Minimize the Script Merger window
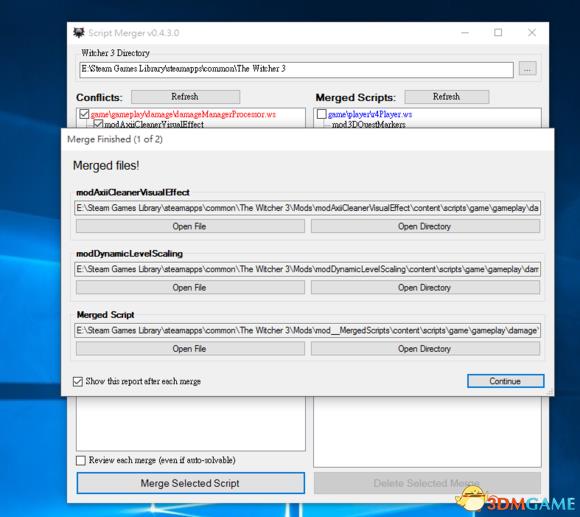 (x=465, y=33)
